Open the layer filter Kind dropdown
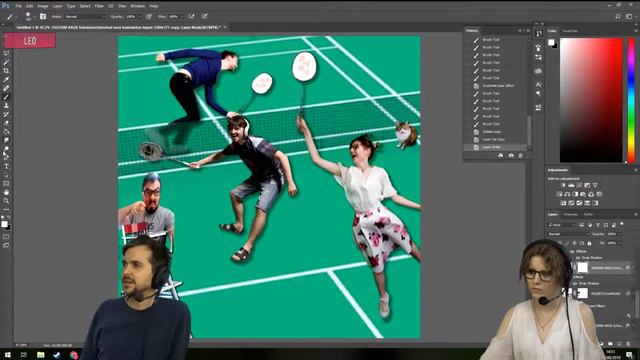This screenshot has height=360, width=640. (x=562, y=225)
